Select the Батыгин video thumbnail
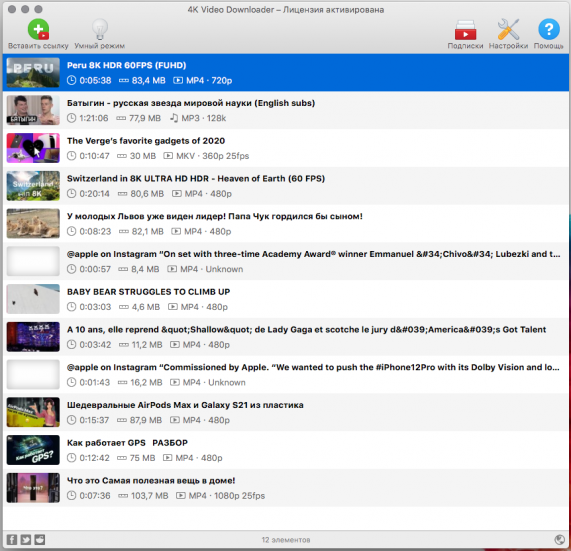The width and height of the screenshot is (571, 551). coord(33,110)
